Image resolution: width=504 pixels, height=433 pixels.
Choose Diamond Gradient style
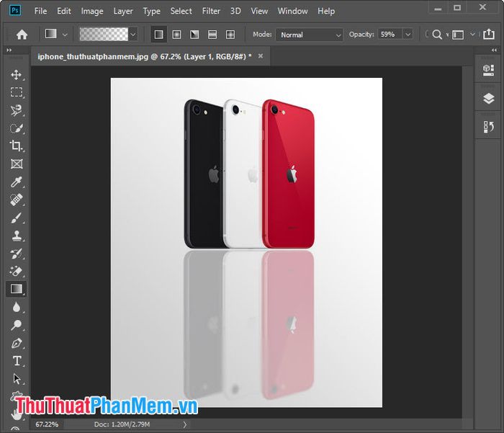pyautogui.click(x=230, y=35)
